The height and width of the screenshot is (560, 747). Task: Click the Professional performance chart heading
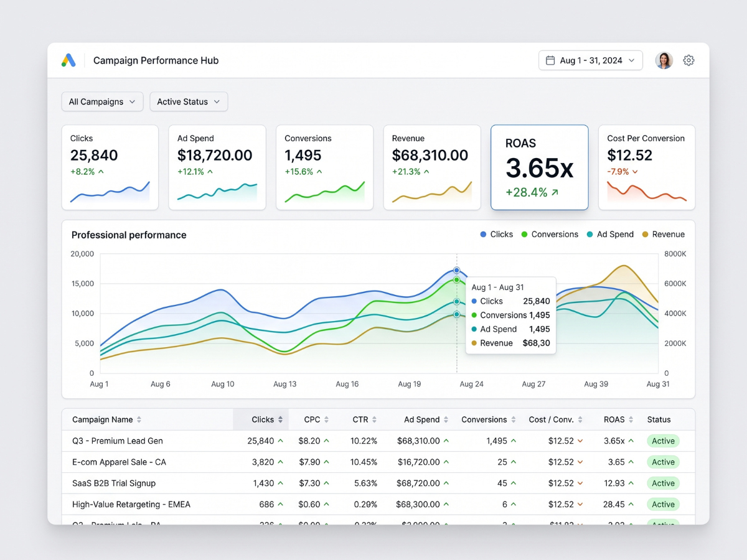tap(129, 235)
